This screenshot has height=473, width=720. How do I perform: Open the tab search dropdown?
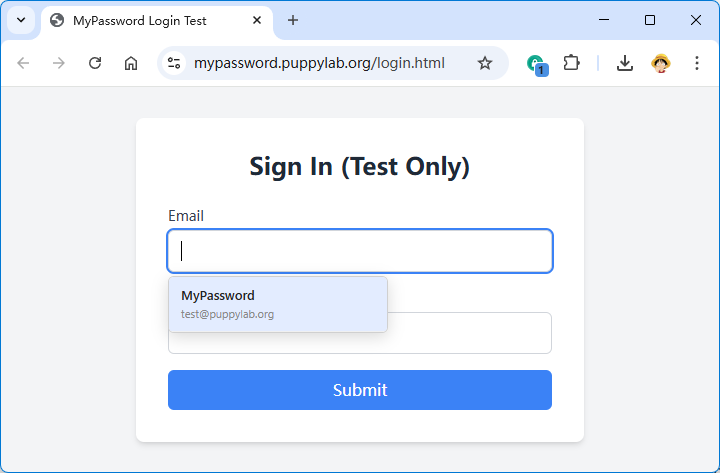(21, 20)
